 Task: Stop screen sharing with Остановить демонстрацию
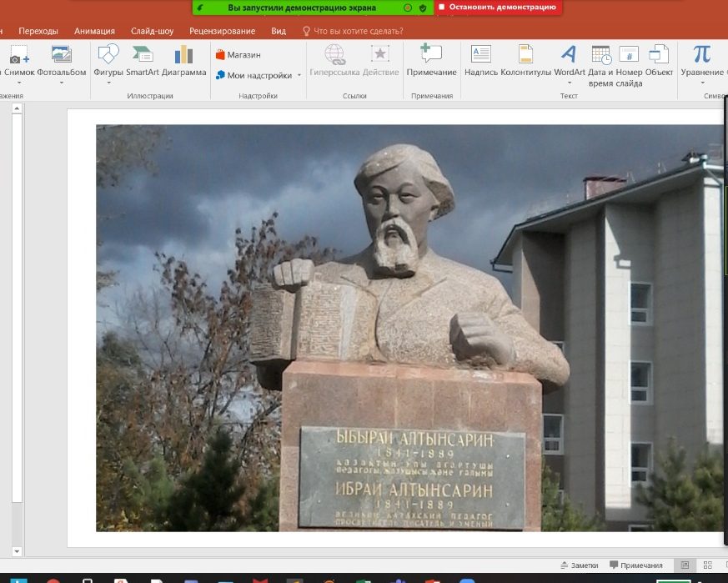click(498, 8)
